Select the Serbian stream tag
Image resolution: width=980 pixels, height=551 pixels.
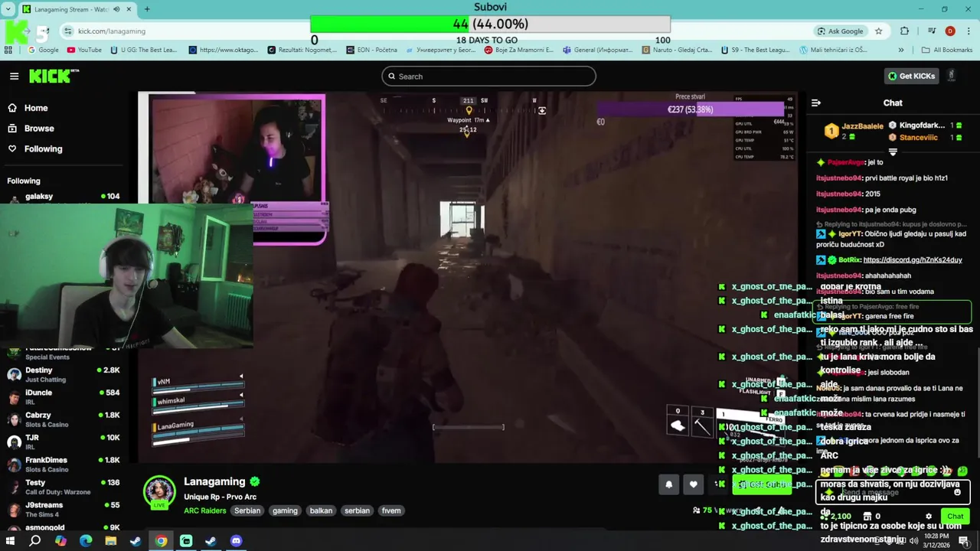click(x=247, y=510)
